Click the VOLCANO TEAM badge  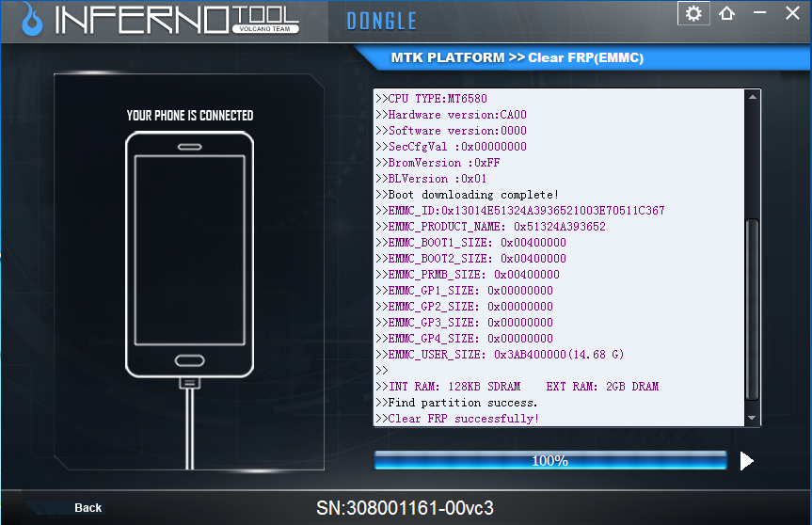pyautogui.click(x=265, y=29)
